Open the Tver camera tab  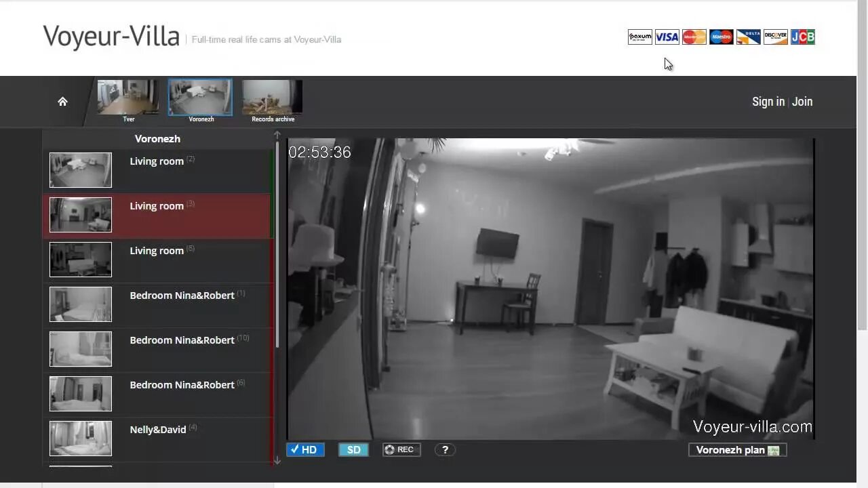pos(128,101)
